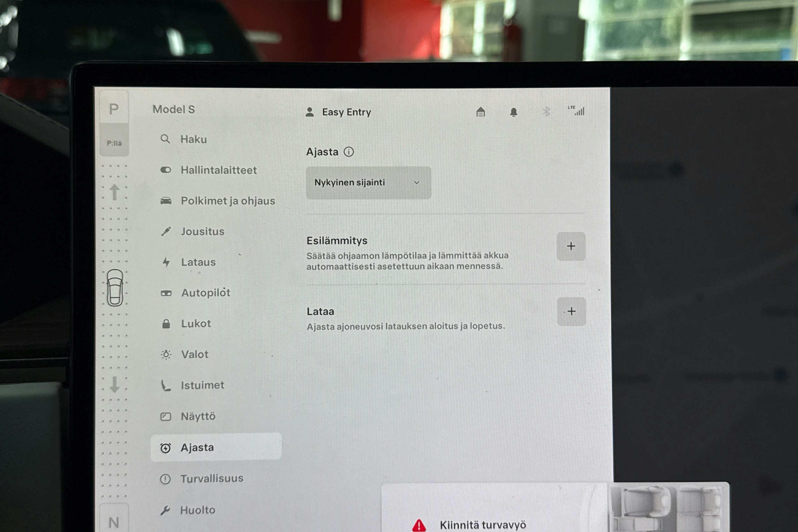Click the red warning triangle icon
The width and height of the screenshot is (798, 532).
click(419, 525)
